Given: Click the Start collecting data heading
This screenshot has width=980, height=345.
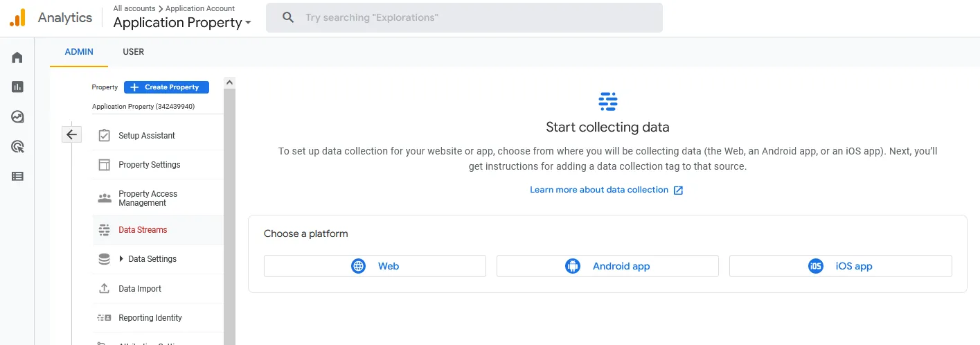Looking at the screenshot, I should click(607, 127).
